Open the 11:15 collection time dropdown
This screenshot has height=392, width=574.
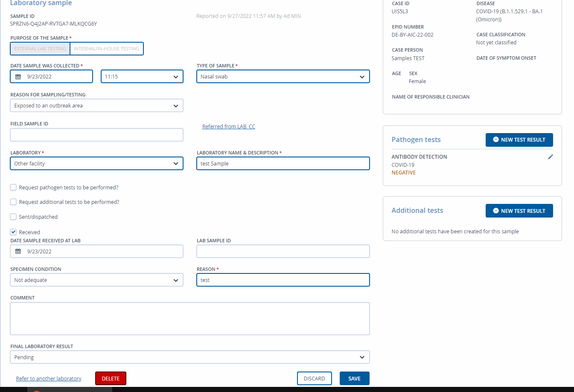click(142, 76)
